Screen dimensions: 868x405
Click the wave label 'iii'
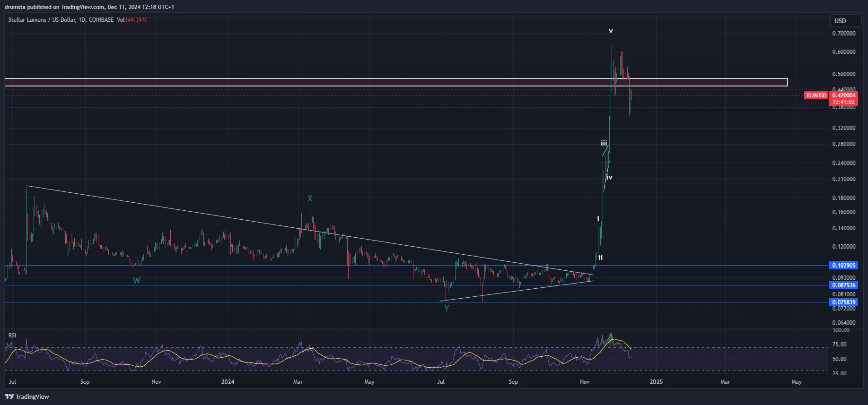(x=604, y=143)
